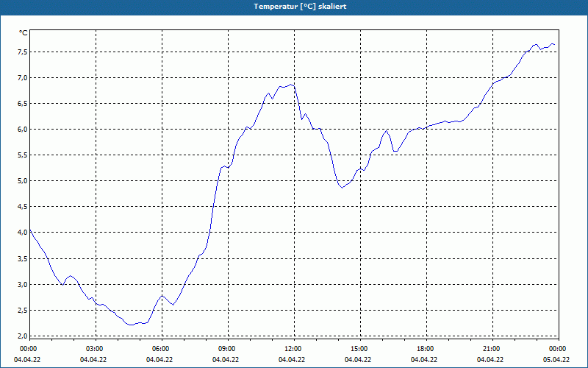Viewport: 588px width, 368px height.
Task: Click the 'Temperatur [°C] skaliert' chart title
Action: pyautogui.click(x=300, y=7)
